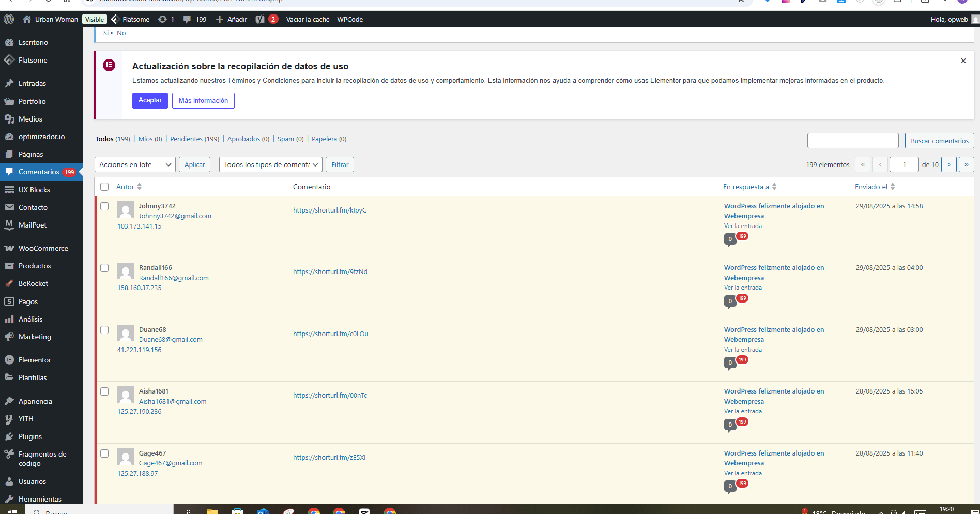Viewport: 980px width, 514px height.
Task: Click Randall166's avatar thumbnail
Action: [126, 271]
